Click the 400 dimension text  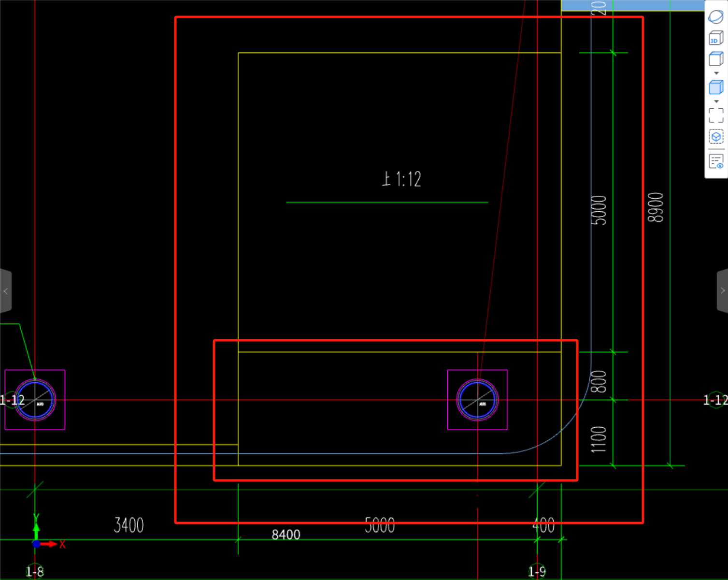click(543, 525)
